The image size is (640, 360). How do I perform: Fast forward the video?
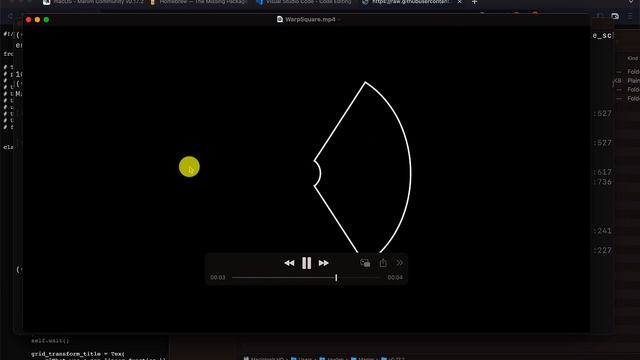[324, 263]
